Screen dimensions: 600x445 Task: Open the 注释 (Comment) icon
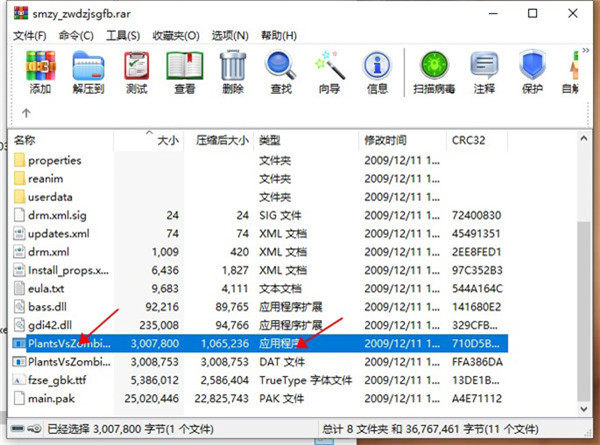click(484, 72)
